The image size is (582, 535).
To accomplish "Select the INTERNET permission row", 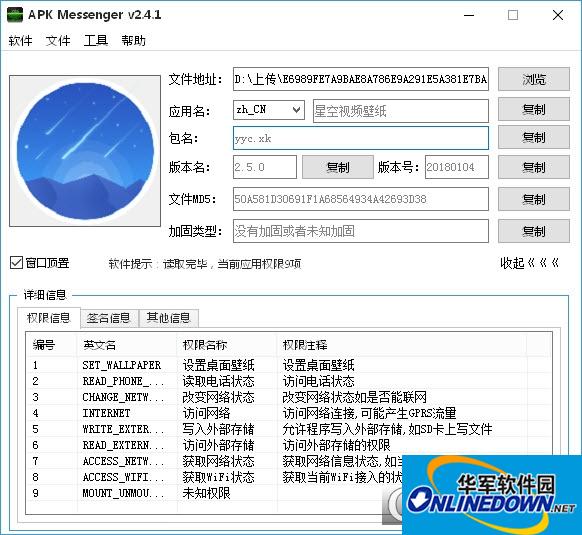I will coord(289,413).
